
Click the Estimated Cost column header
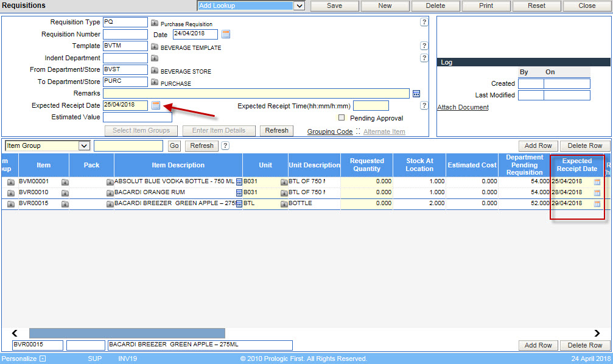point(472,165)
